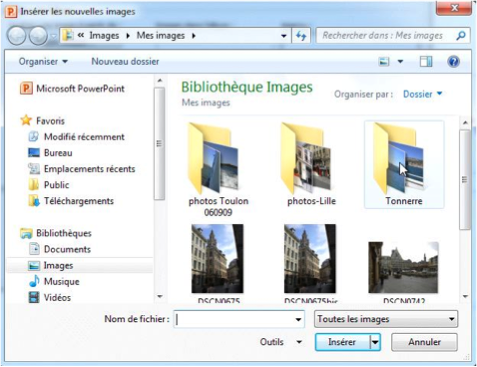Select the photos-Lille folder
477x367 pixels.
[311, 164]
